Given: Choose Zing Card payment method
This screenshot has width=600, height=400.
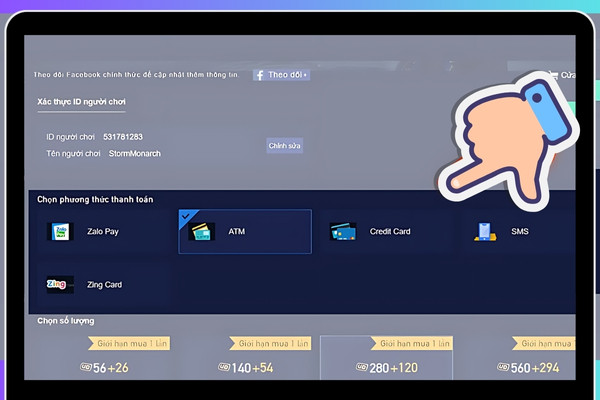Looking at the screenshot, I should pyautogui.click(x=104, y=284).
